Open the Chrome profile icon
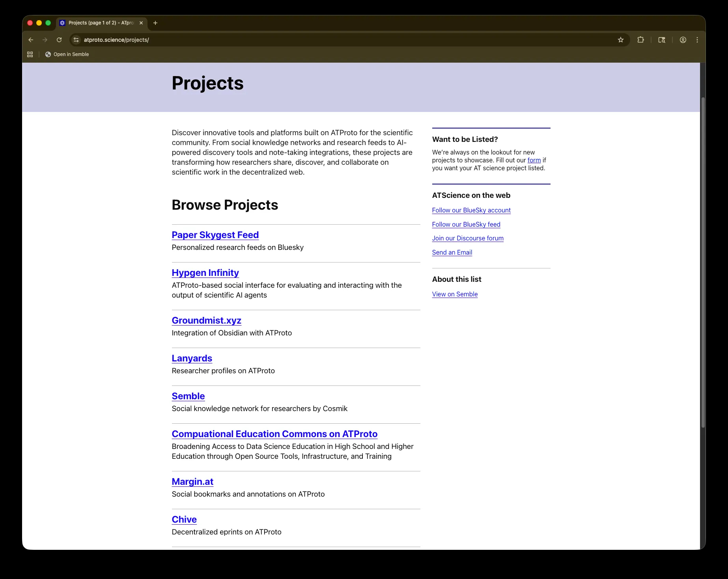Screen dimensions: 728x579 click(683, 40)
